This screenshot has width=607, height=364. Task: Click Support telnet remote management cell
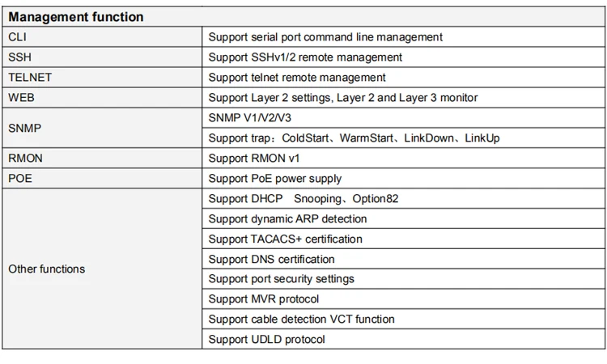pyautogui.click(x=297, y=78)
